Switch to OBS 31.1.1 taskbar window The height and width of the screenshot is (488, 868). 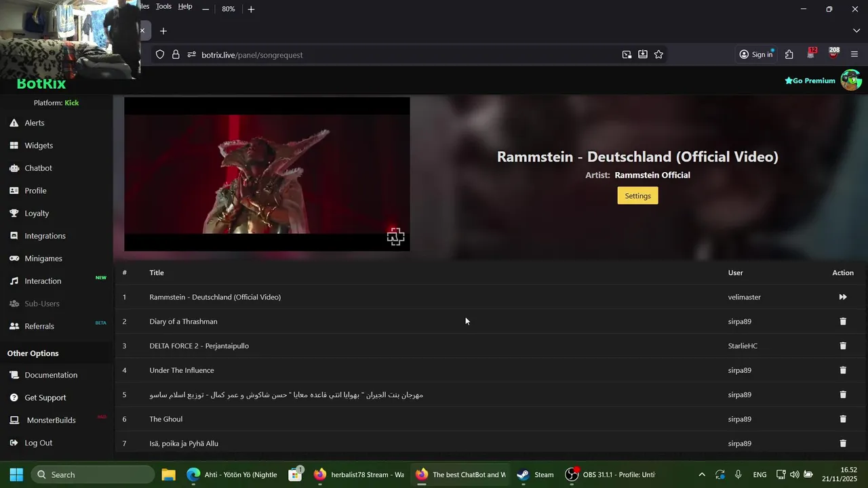click(x=610, y=474)
